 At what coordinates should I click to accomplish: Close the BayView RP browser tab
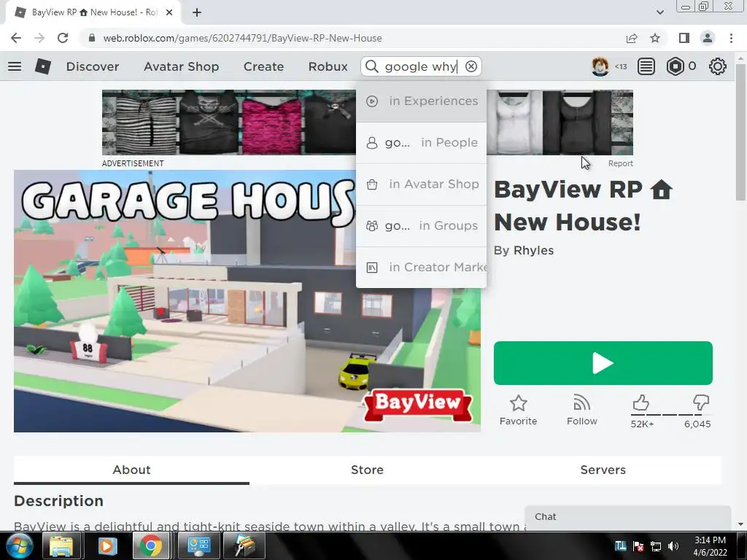click(169, 12)
